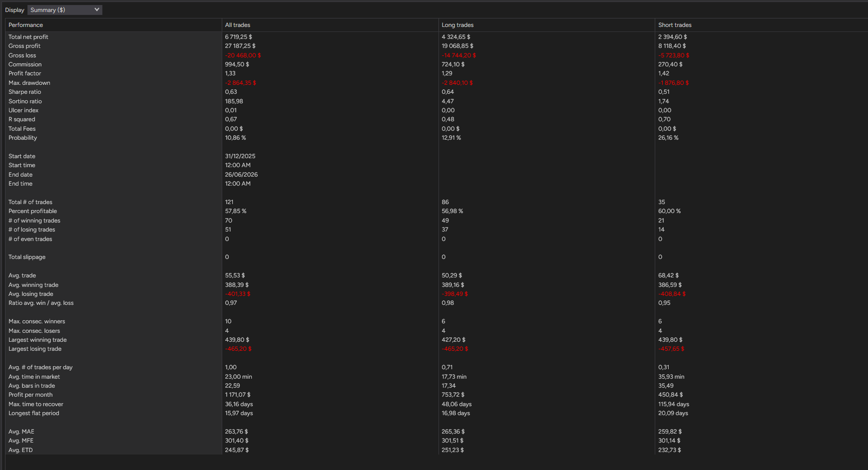Select total trades count 121
This screenshot has height=470, width=868.
pyautogui.click(x=229, y=202)
